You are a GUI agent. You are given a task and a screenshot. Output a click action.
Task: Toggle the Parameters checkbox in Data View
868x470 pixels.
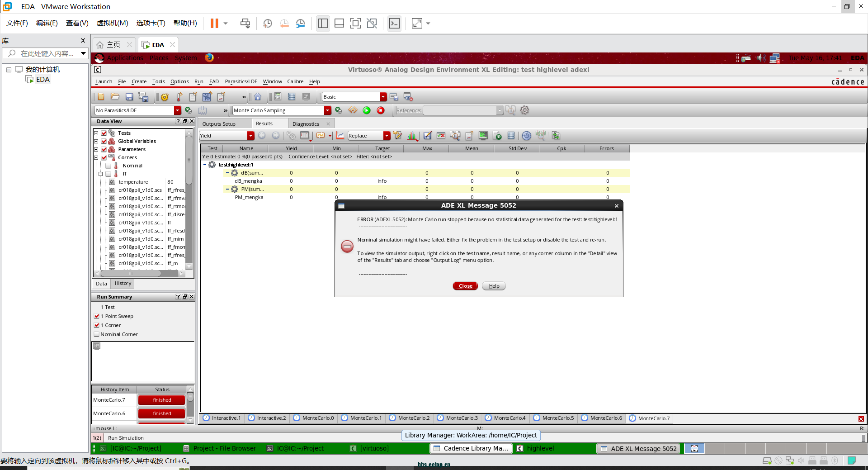coord(104,149)
